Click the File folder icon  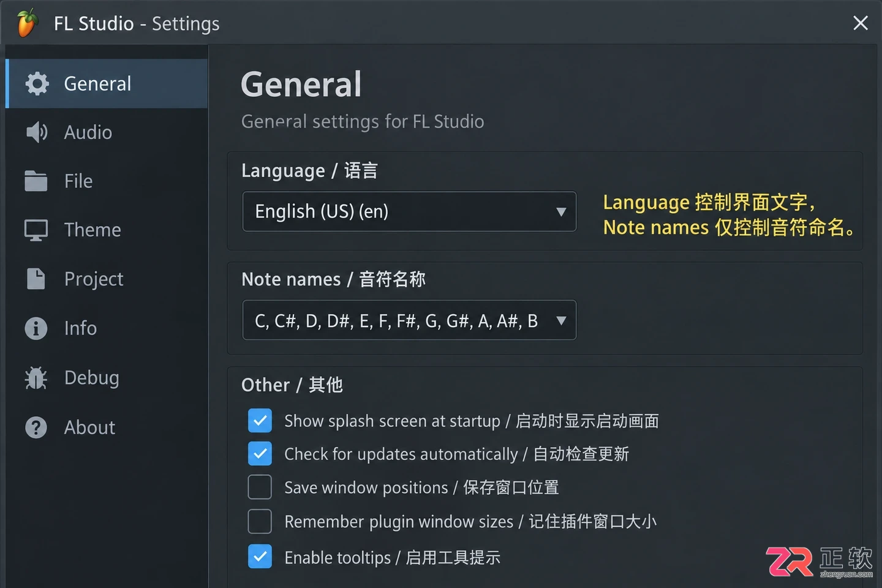click(x=36, y=181)
